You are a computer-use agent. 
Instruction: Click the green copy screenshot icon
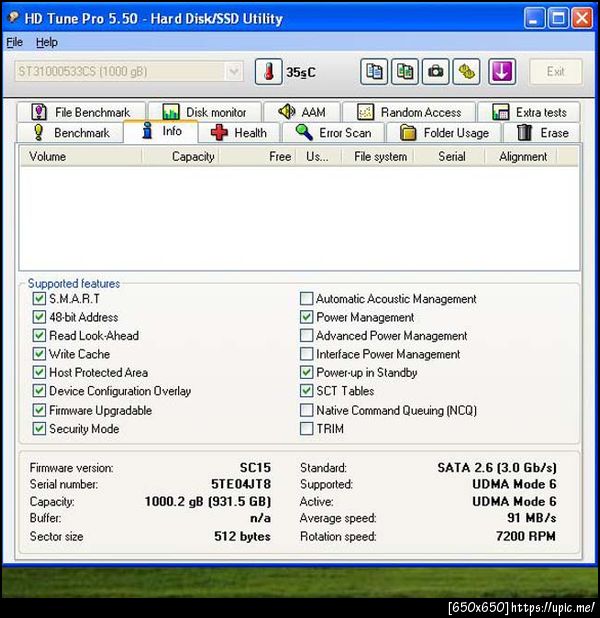pos(405,72)
